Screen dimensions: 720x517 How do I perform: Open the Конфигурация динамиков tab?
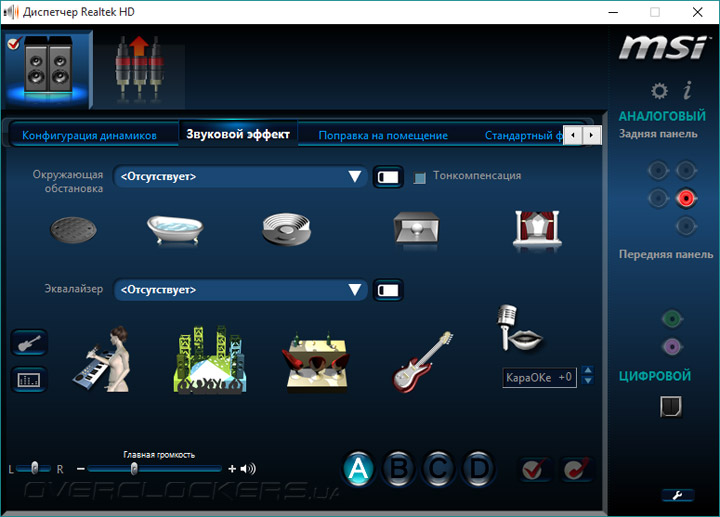(x=90, y=135)
